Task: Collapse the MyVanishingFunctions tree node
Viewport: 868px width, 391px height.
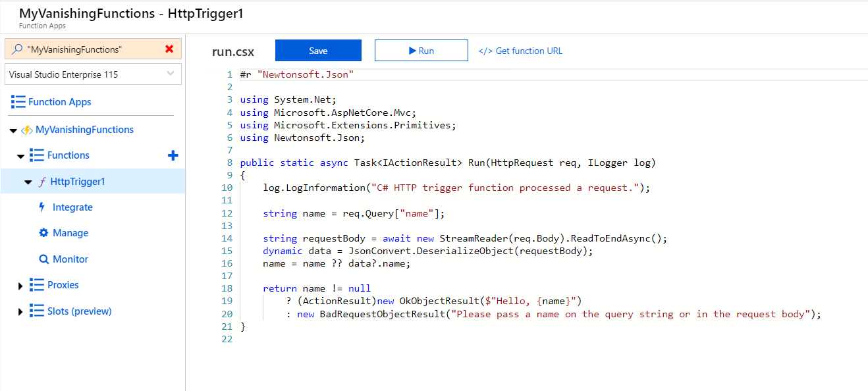Action: [x=13, y=130]
